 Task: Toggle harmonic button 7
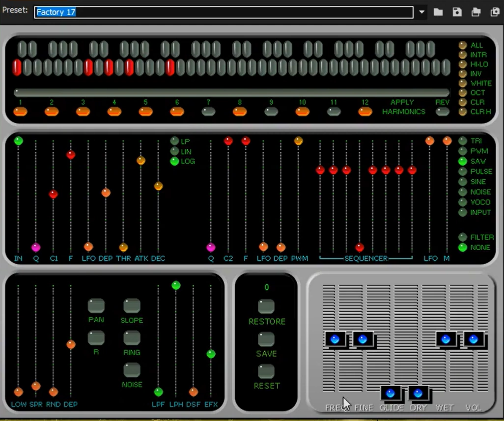point(208,112)
